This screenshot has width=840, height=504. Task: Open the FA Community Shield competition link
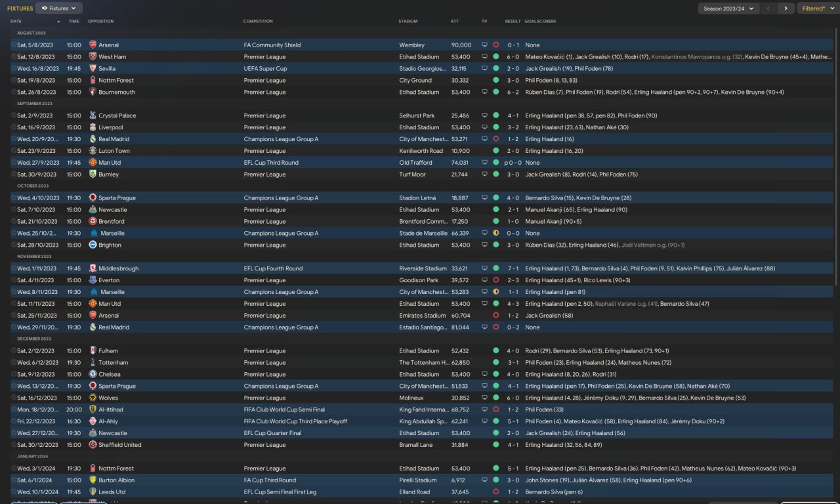[272, 45]
